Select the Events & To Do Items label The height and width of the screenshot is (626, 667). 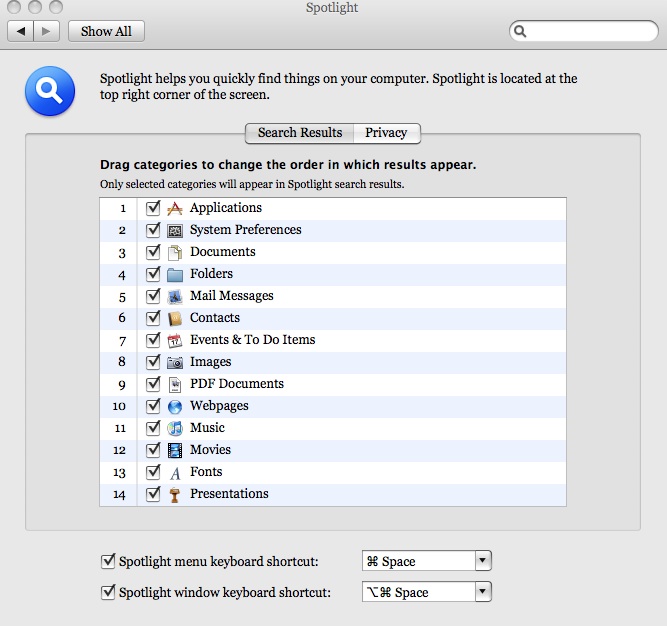point(253,340)
